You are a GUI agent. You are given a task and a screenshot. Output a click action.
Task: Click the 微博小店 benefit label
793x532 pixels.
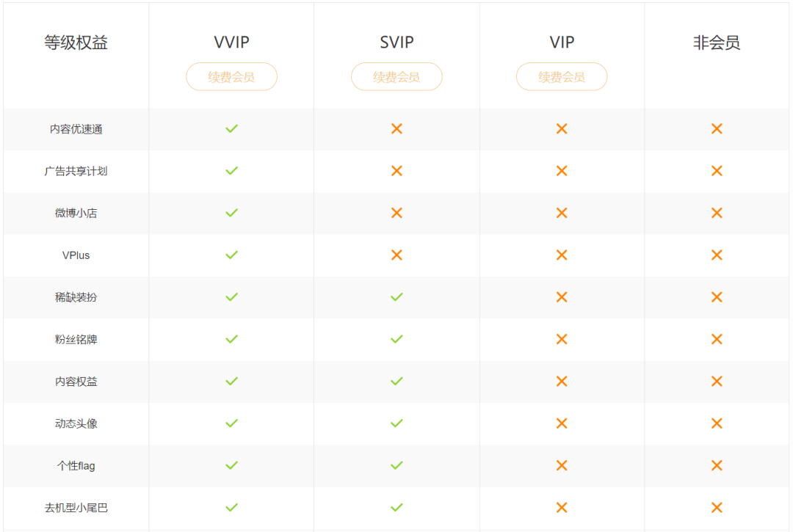(x=76, y=213)
